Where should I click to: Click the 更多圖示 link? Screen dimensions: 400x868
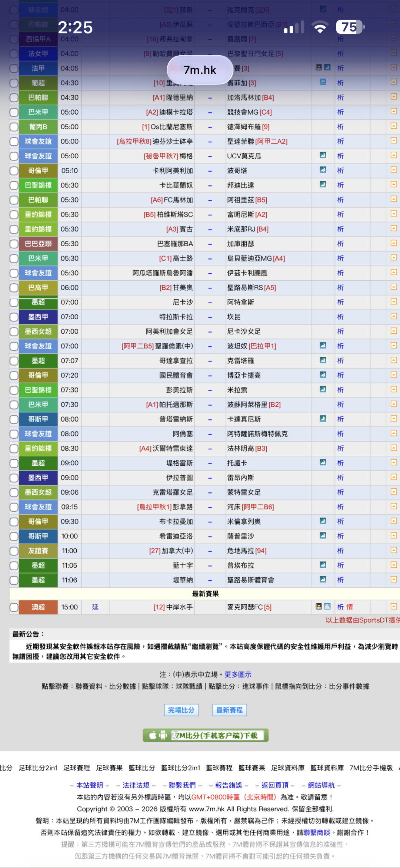coord(238,674)
